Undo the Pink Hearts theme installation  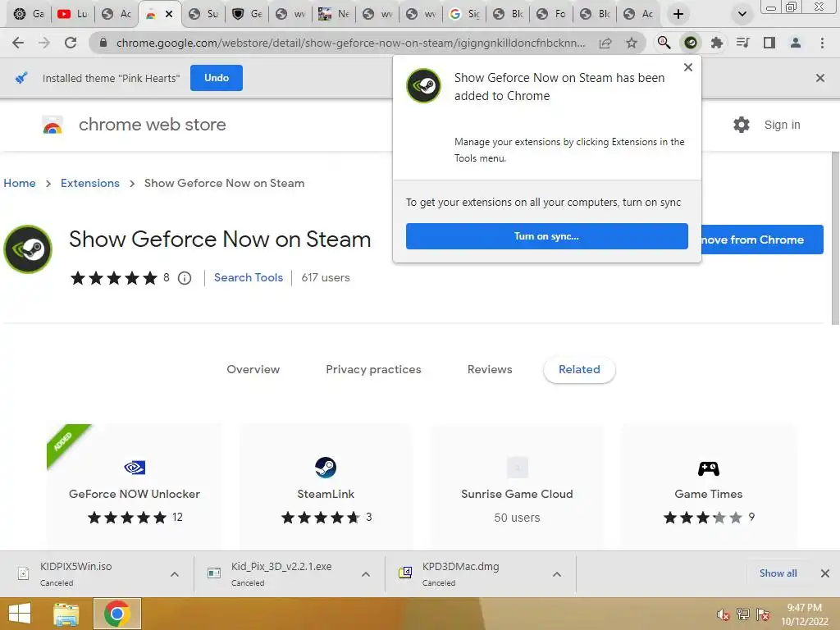(x=217, y=78)
